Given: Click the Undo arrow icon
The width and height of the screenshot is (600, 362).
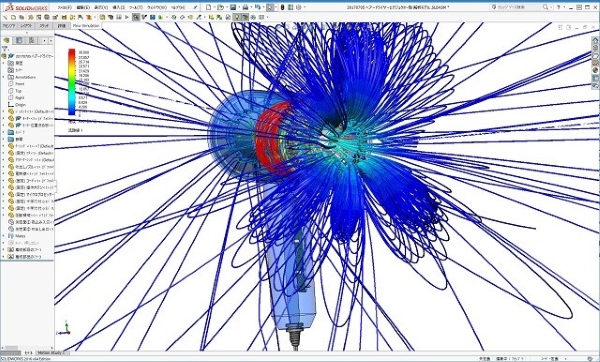Looking at the screenshot, I should coord(258,7).
